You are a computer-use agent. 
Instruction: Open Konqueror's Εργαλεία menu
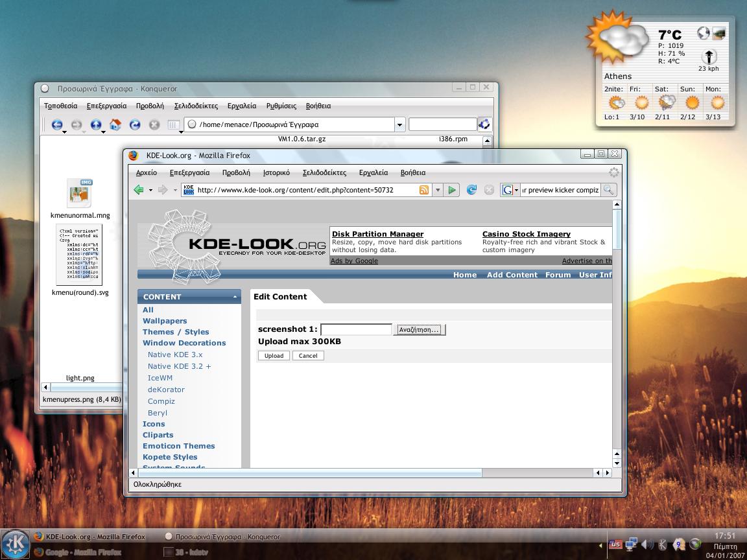(x=241, y=106)
